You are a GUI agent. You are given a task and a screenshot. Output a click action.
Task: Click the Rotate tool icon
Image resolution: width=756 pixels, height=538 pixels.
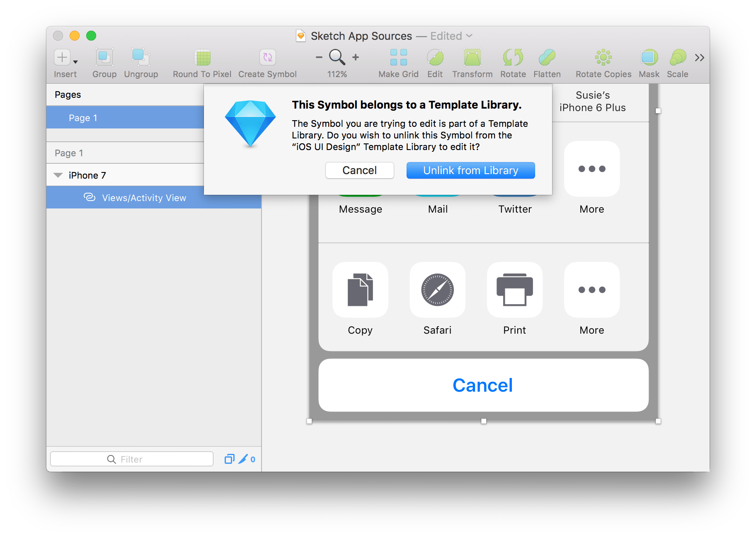point(513,57)
